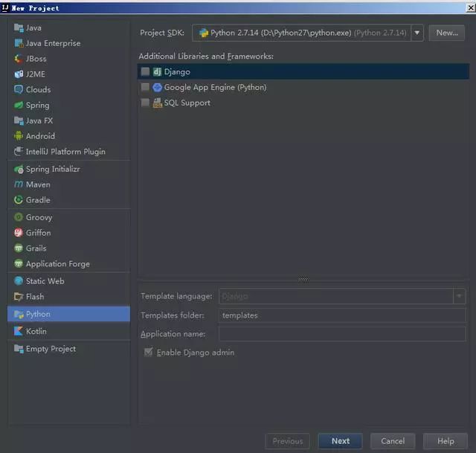Click the Python project icon
The height and width of the screenshot is (453, 476).
click(19, 314)
